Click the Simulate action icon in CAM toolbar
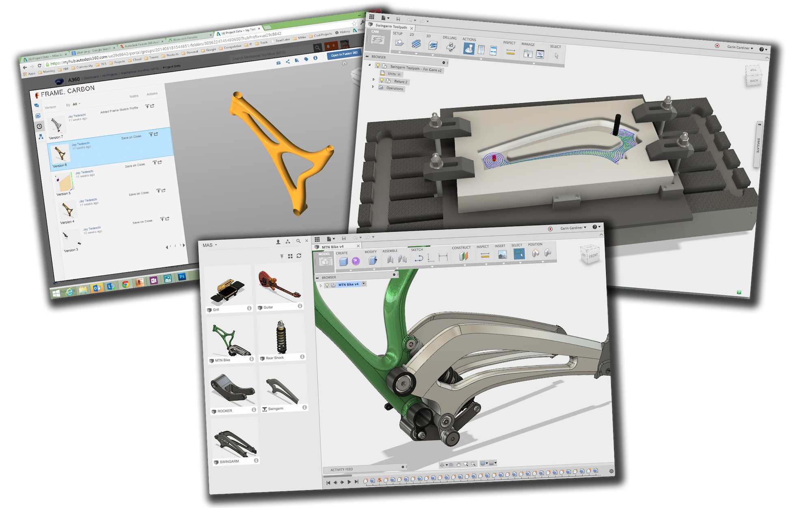The width and height of the screenshot is (812, 508). 469,49
